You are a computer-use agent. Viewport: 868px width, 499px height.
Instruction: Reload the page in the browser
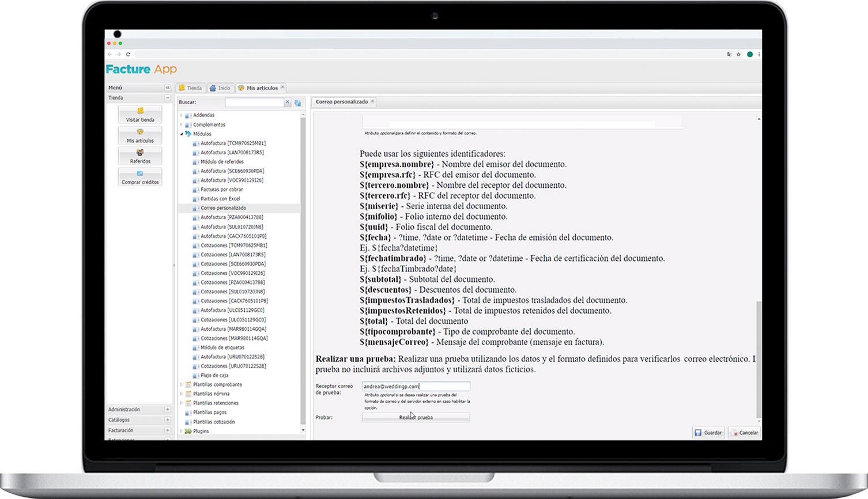(128, 54)
